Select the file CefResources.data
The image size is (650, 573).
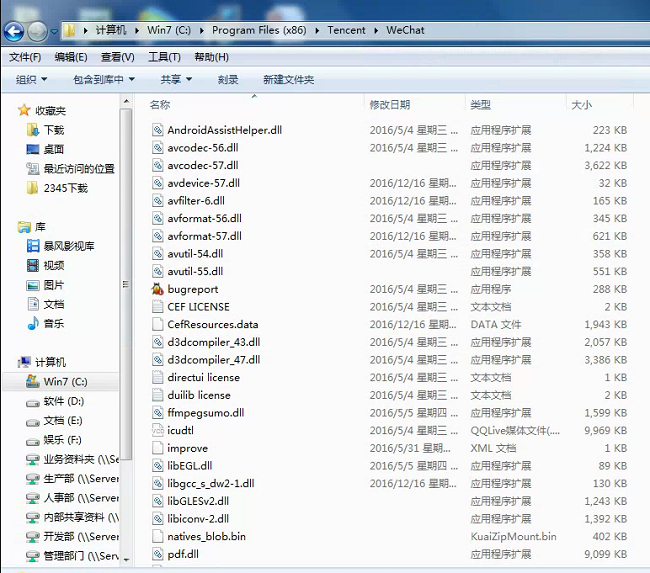coord(213,325)
